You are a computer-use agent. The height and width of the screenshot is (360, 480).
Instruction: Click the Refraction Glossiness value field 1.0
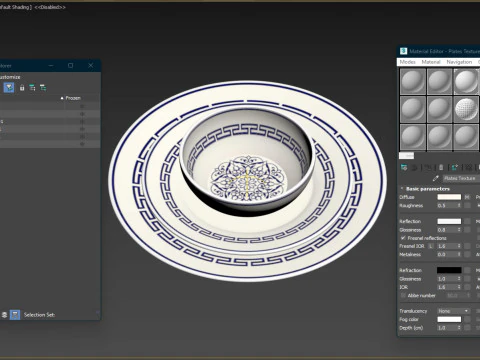click(x=447, y=279)
